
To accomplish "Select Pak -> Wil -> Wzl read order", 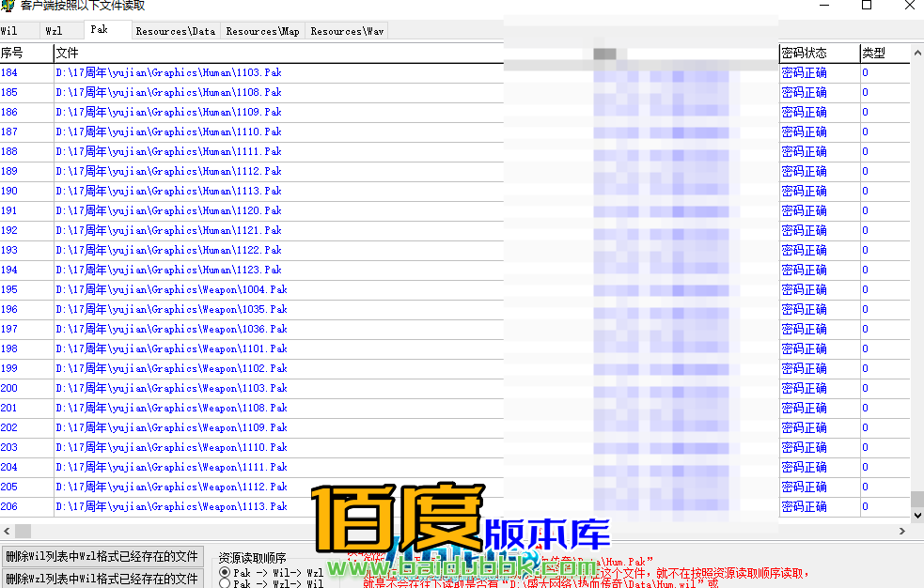I will [x=225, y=572].
